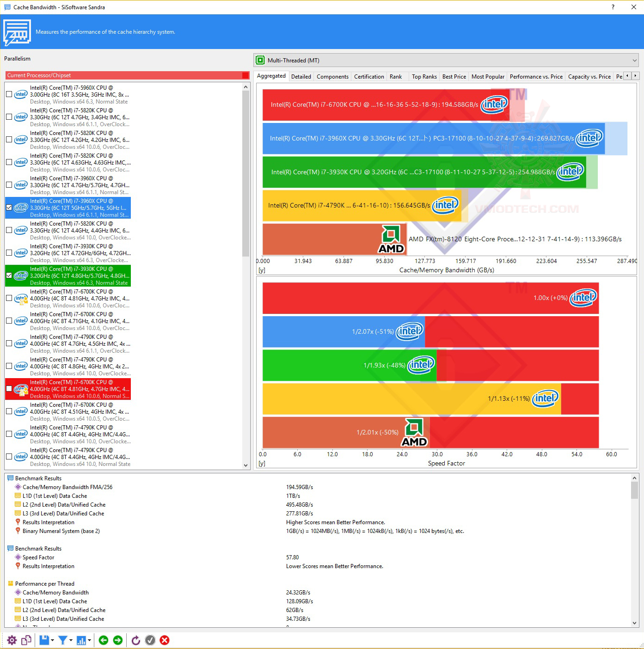Viewport: 644px width, 649px height.
Task: Click the AMD logo in the bandwidth chart
Action: [x=391, y=239]
